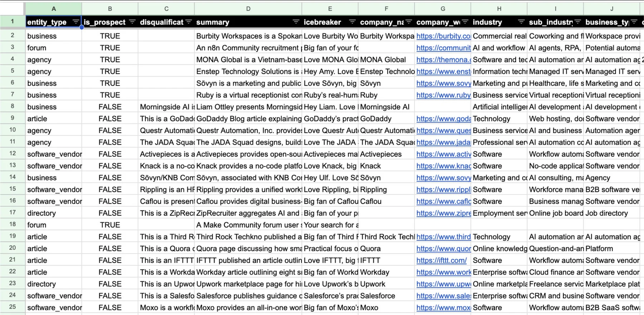Open the burbity.com website link
The image size is (644, 315).
(443, 36)
